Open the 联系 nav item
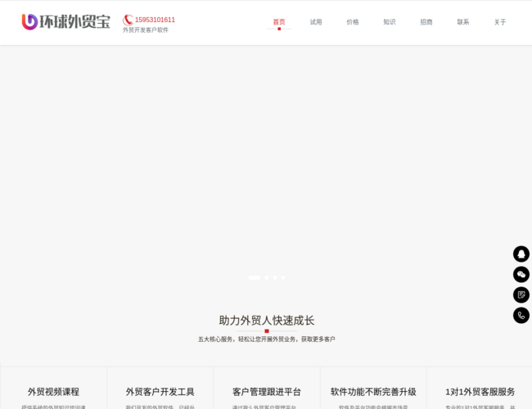The width and height of the screenshot is (532, 409). pyautogui.click(x=463, y=22)
